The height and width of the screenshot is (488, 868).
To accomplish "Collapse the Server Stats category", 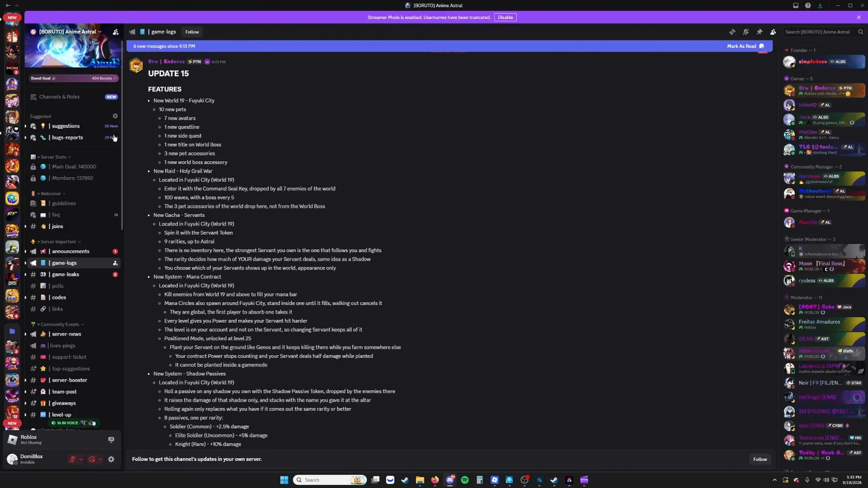I will point(54,157).
